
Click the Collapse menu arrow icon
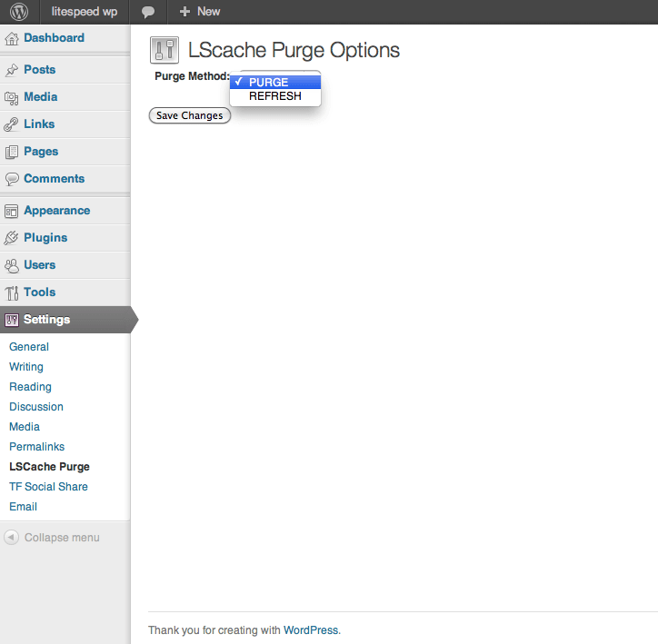(11, 537)
